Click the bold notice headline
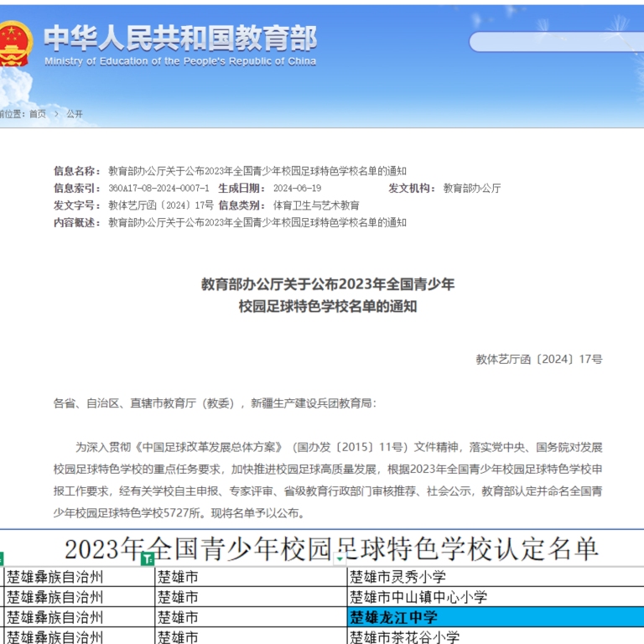644x644 pixels. 328,295
